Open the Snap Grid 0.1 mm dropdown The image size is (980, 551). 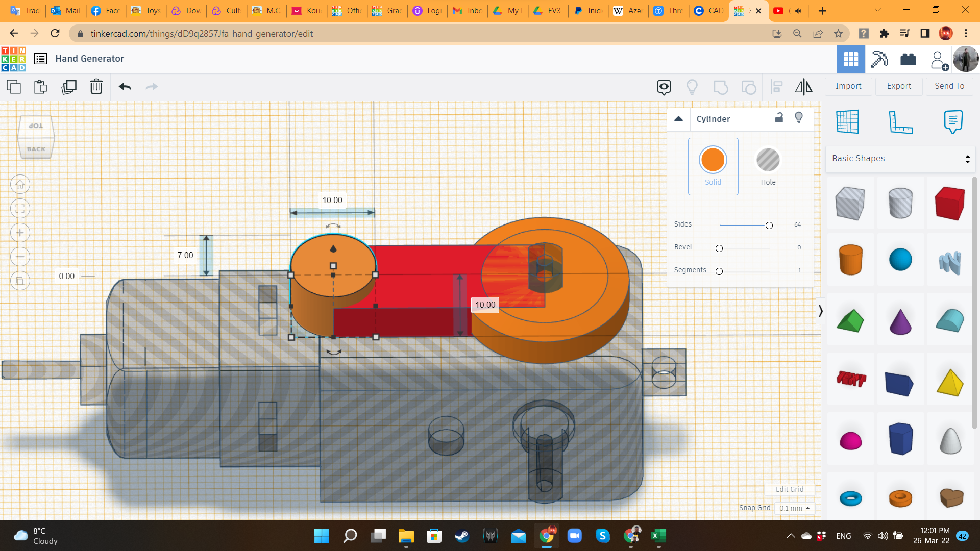pos(794,508)
